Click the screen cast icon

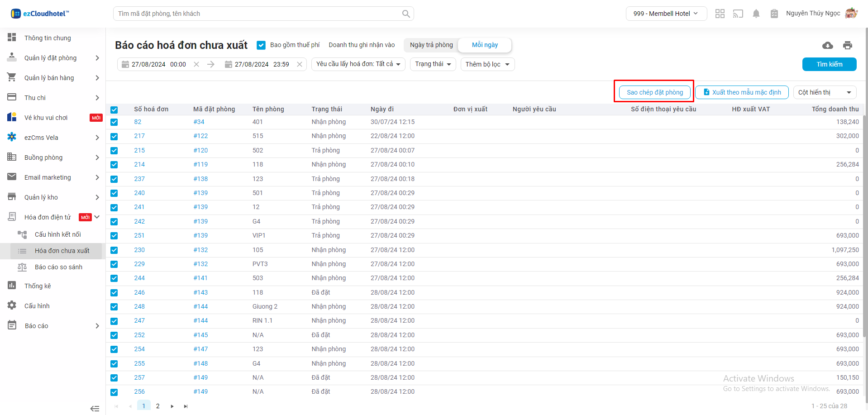[x=738, y=14]
